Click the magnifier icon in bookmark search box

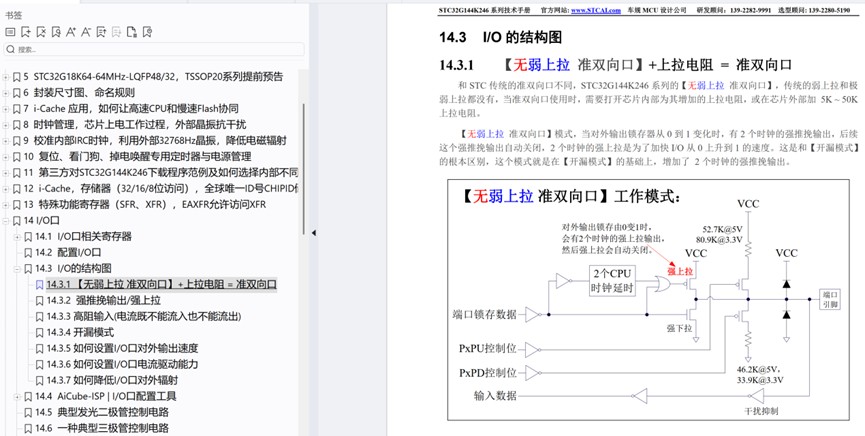[x=10, y=49]
